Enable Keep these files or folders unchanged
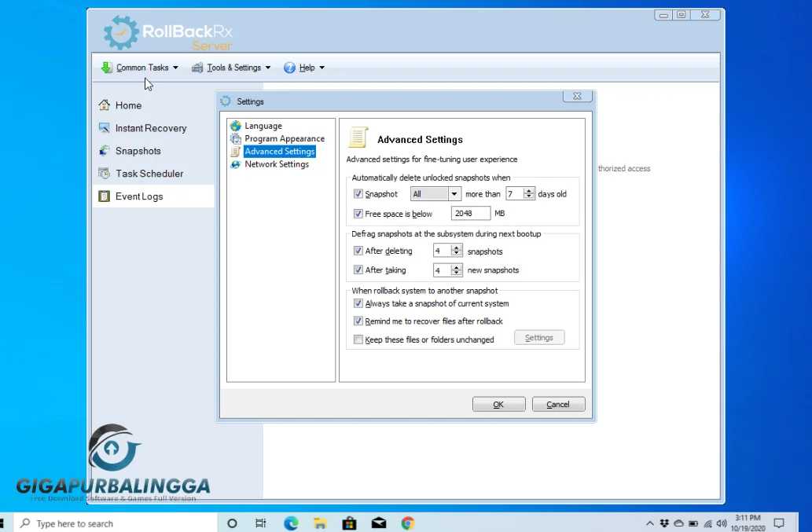 pos(358,339)
